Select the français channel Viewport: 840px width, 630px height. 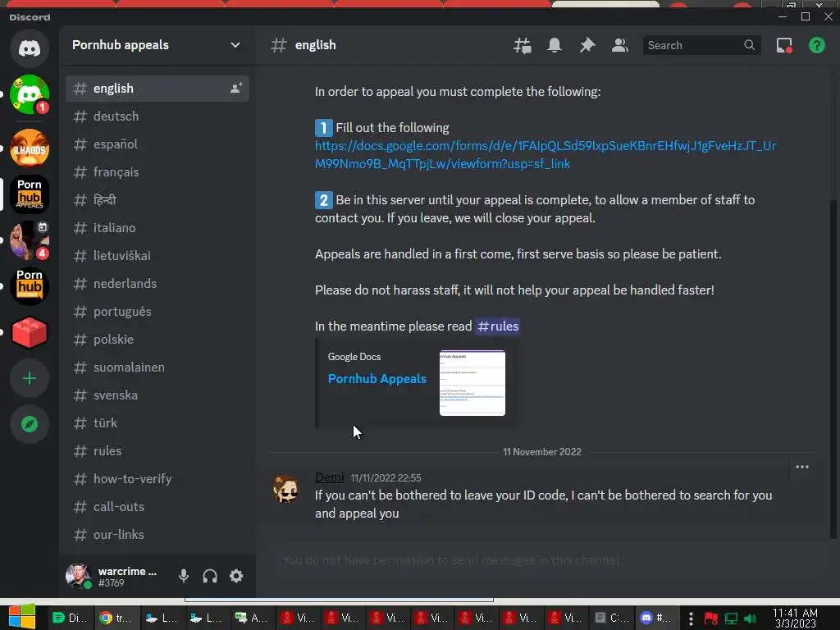[157, 172]
